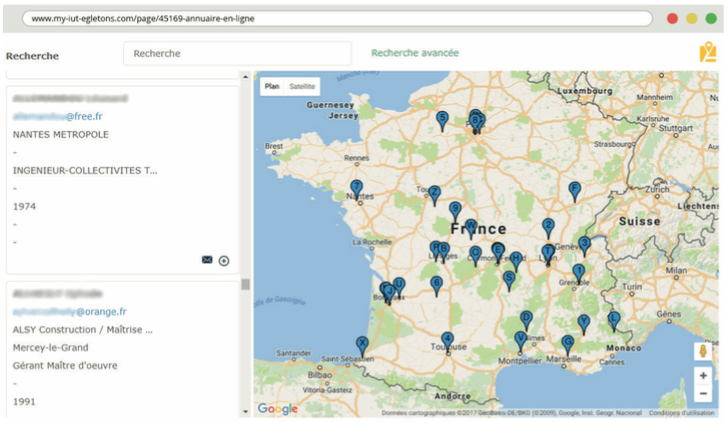The image size is (728, 423).
Task: Click the @orange.fr email address
Action: click(x=70, y=312)
